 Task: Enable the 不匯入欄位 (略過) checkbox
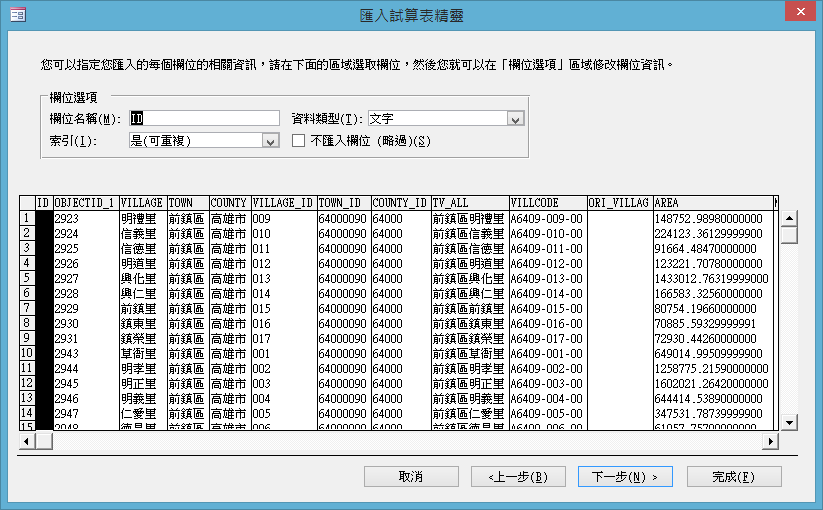click(x=298, y=141)
